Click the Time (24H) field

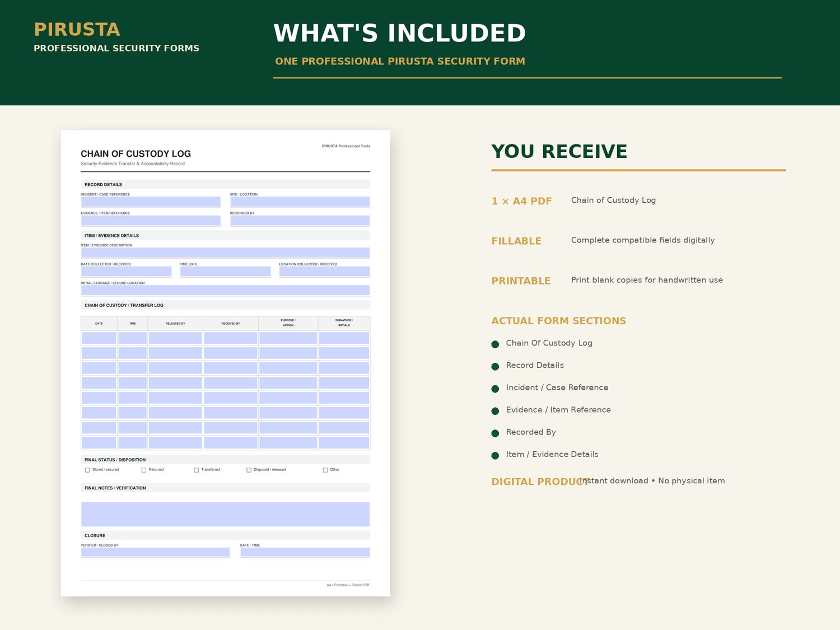225,272
